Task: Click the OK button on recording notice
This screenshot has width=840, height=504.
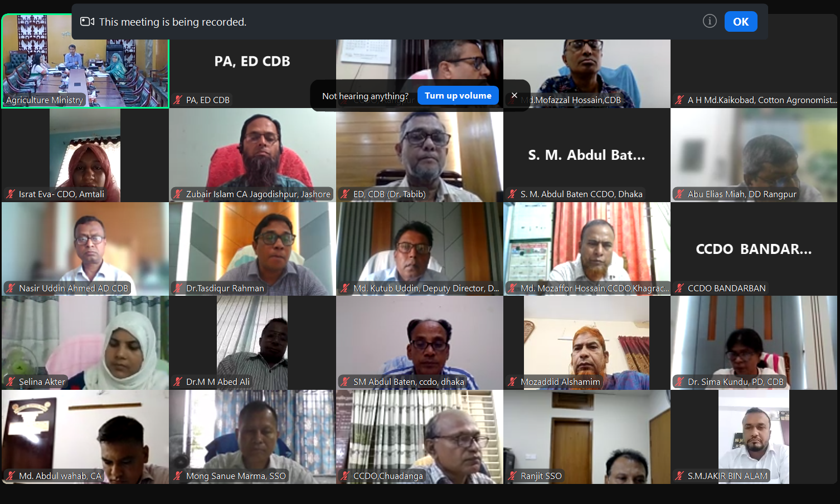Action: (740, 22)
